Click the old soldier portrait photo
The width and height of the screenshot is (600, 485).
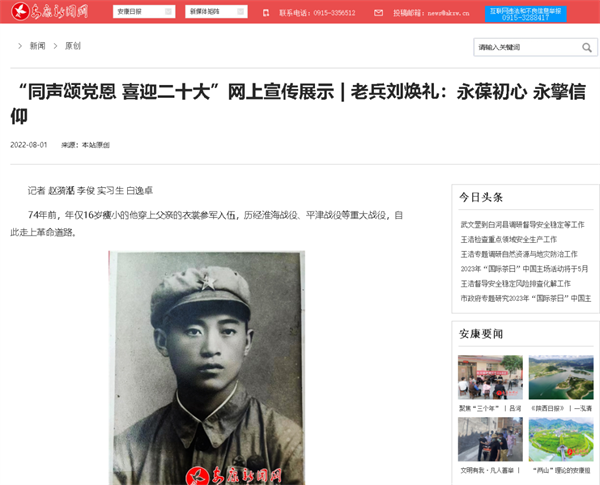pos(207,368)
